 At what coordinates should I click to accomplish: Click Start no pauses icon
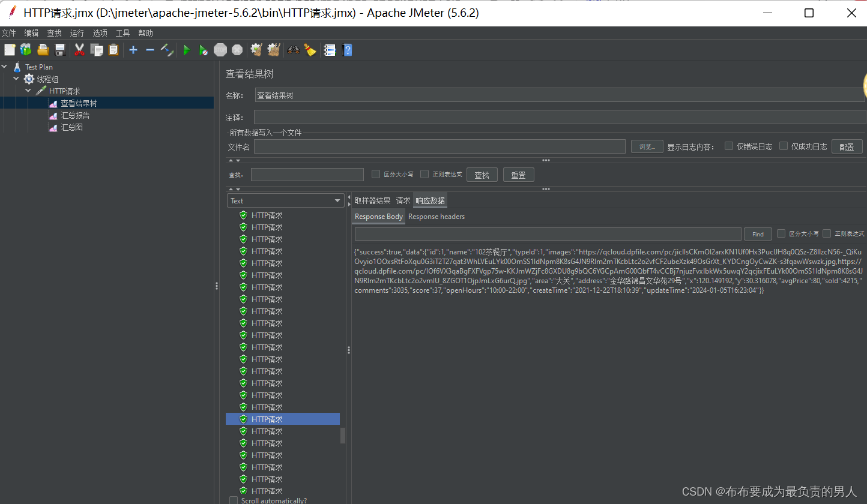tap(204, 50)
